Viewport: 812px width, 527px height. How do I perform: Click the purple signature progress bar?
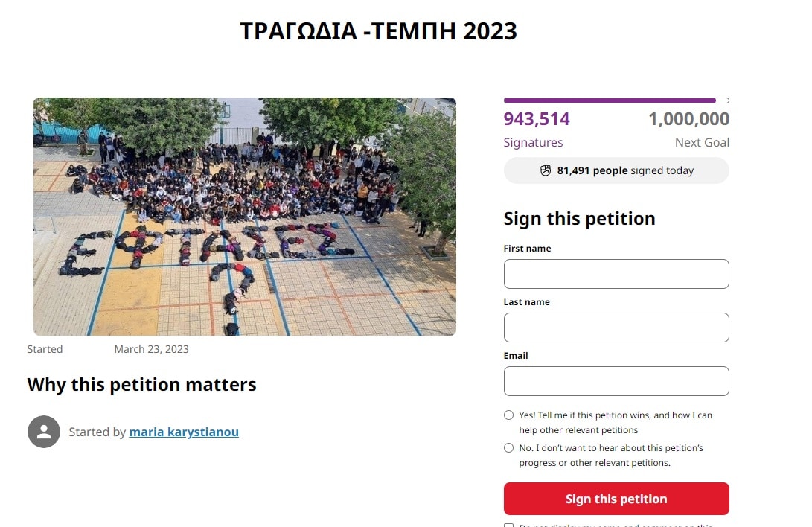(x=616, y=100)
